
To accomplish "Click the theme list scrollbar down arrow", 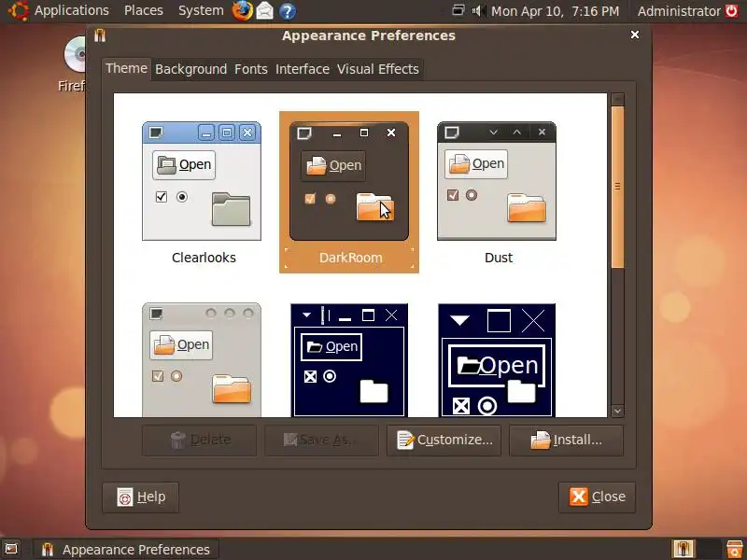I will coord(617,411).
